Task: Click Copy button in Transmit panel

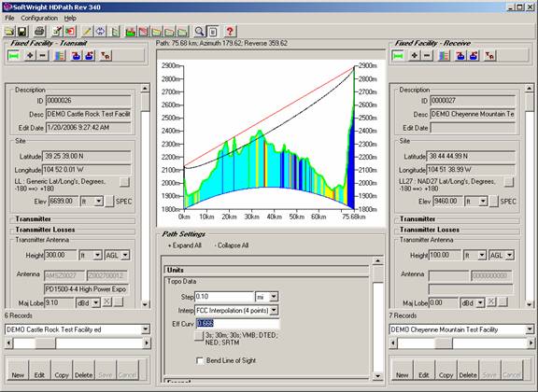Action: pyautogui.click(x=62, y=370)
